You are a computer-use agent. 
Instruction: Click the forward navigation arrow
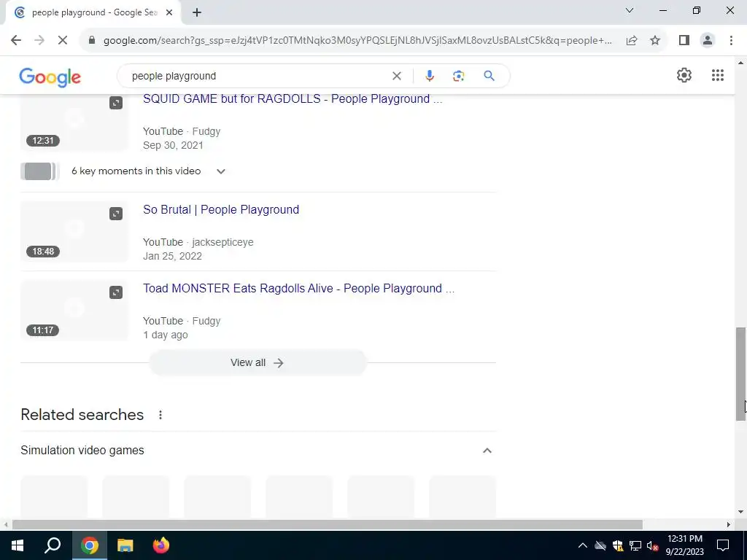pos(39,41)
